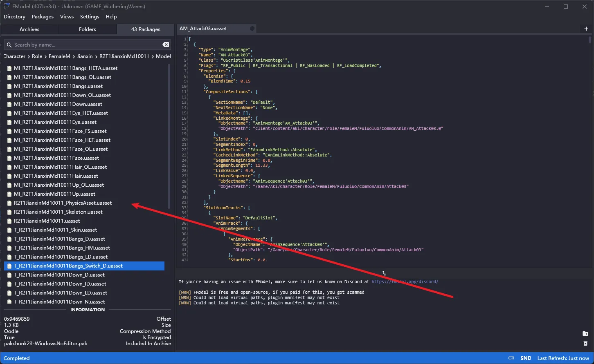Select R2T1JianxinMd10011_PhysicsAsset.uasset in the list
Image resolution: width=594 pixels, height=364 pixels.
pyautogui.click(x=63, y=203)
